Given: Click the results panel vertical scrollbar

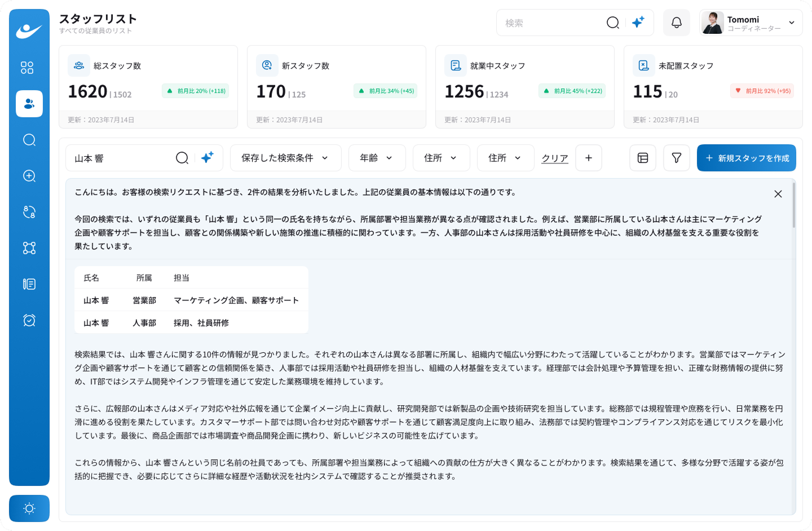Looking at the screenshot, I should tap(794, 205).
